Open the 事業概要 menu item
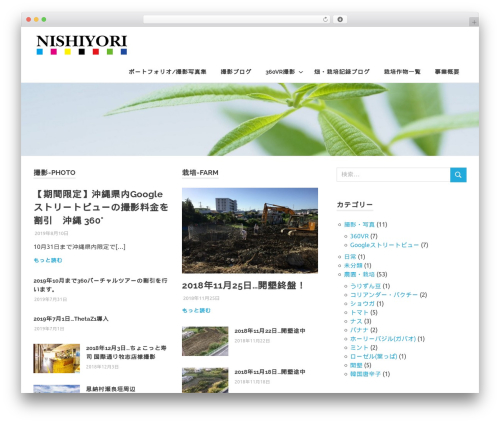This screenshot has height=423, width=500. pyautogui.click(x=447, y=72)
